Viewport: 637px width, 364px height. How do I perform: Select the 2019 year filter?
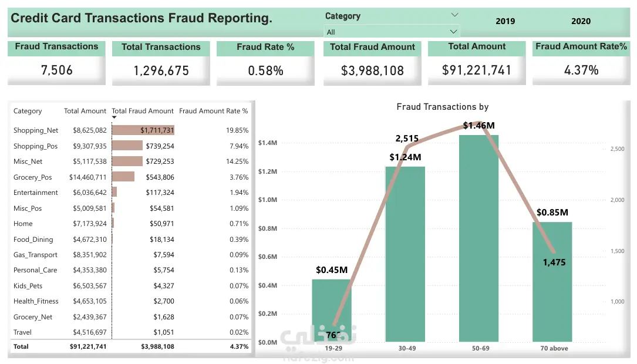pos(505,21)
